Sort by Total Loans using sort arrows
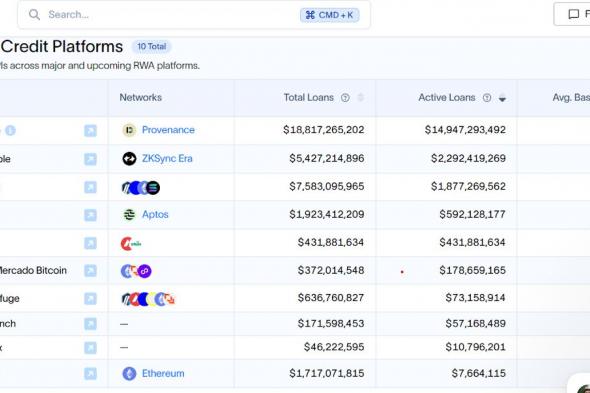This screenshot has height=393, width=590. pos(360,98)
